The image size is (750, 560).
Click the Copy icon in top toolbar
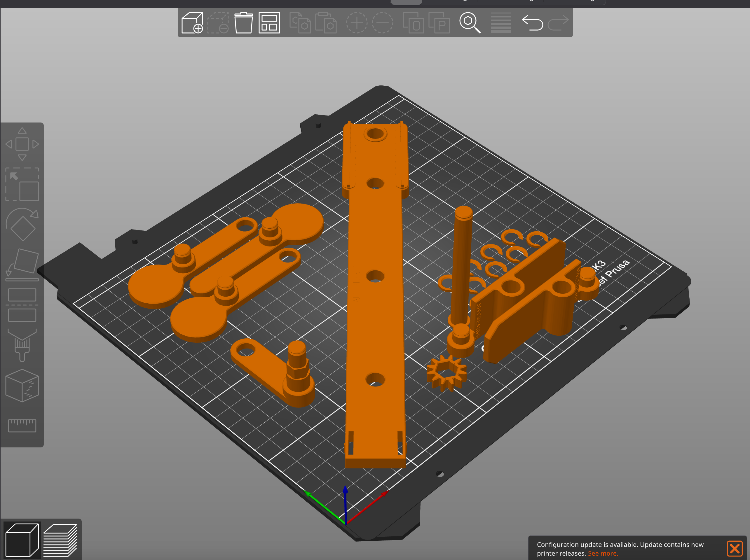[300, 23]
